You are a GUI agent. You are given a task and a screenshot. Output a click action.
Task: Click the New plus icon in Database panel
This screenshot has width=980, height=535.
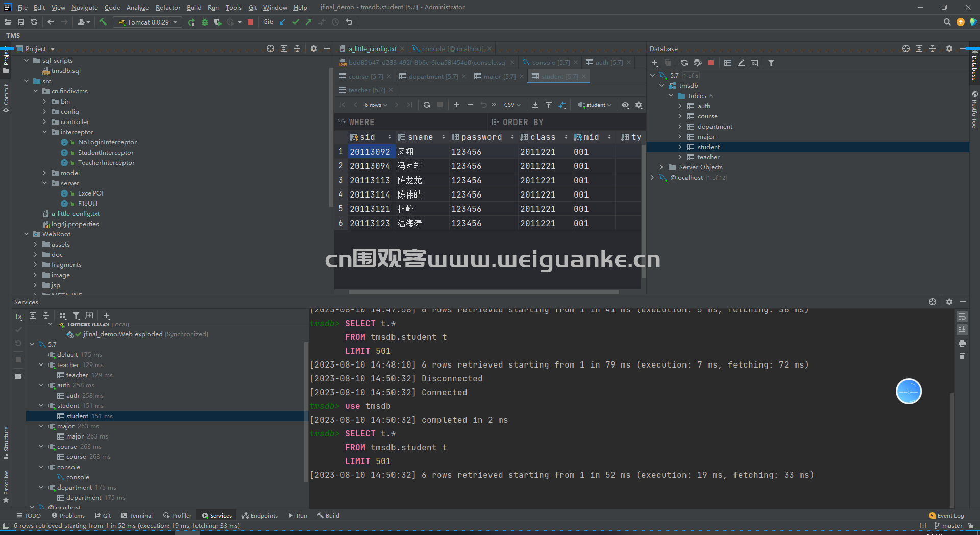tap(655, 63)
